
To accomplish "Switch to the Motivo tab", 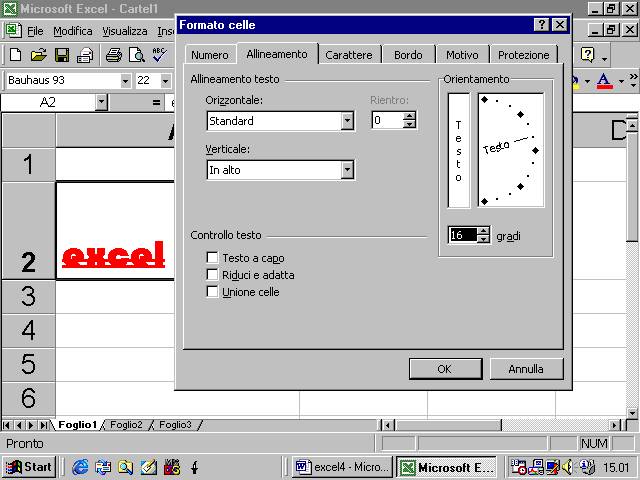I will tap(462, 55).
